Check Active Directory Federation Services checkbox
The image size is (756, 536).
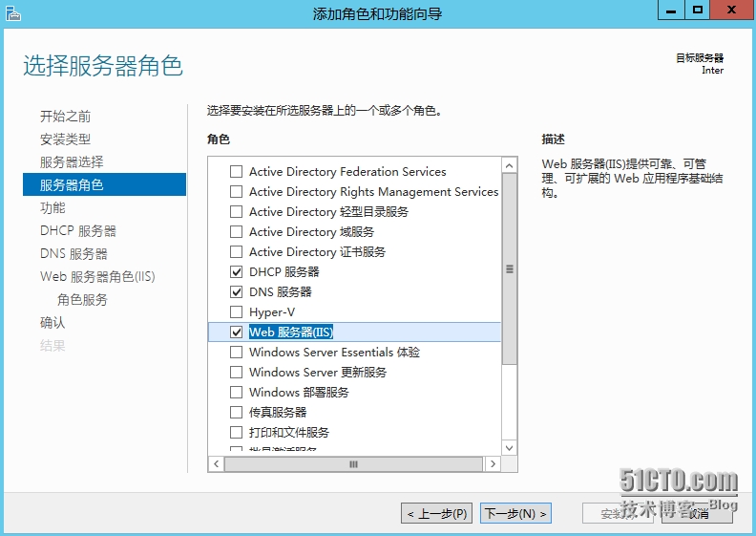pos(237,172)
